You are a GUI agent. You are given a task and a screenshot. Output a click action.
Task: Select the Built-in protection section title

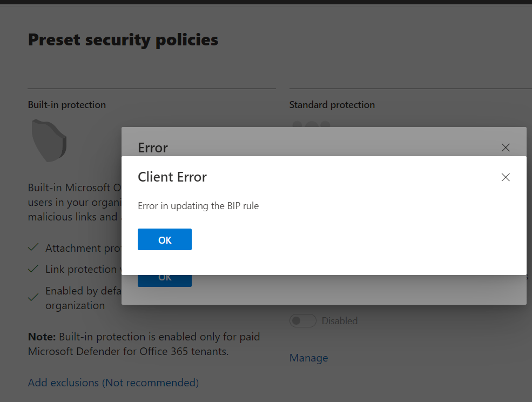[67, 105]
